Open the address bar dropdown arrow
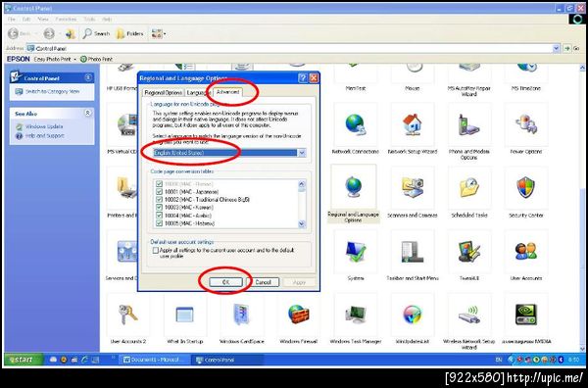Screen dimensions: 588x388 [556, 48]
